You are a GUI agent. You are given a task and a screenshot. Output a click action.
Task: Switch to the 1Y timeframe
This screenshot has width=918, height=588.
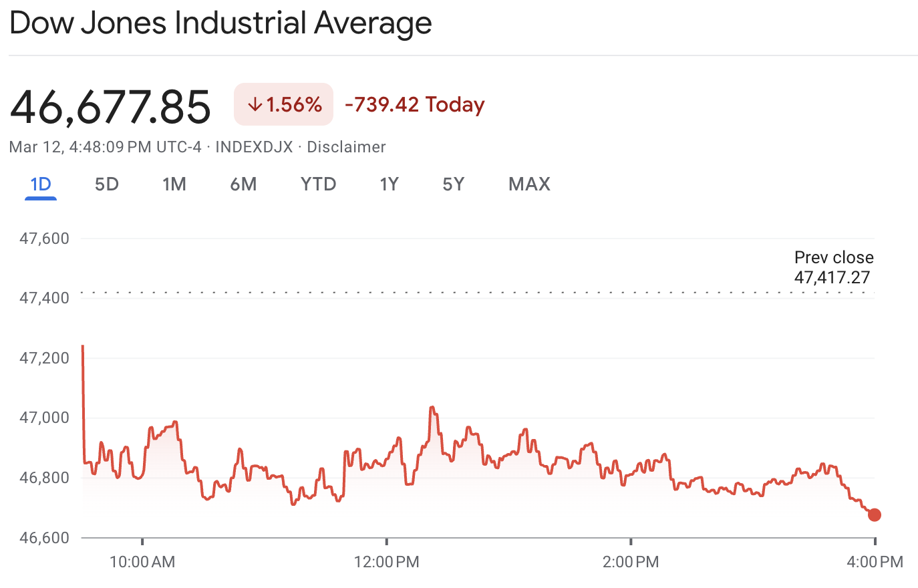[389, 184]
